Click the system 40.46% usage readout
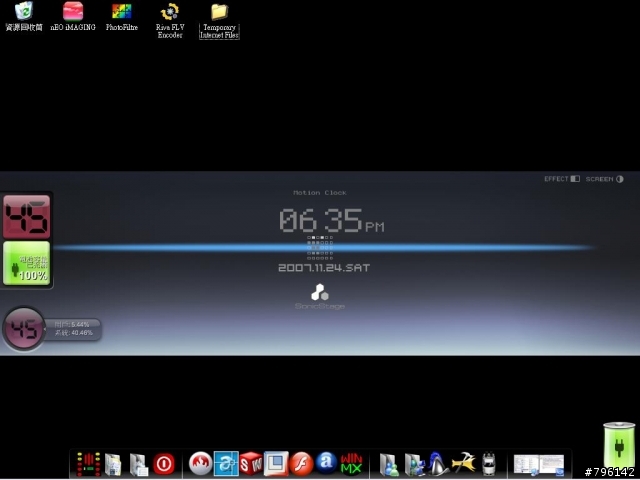The image size is (640, 480). tap(74, 333)
